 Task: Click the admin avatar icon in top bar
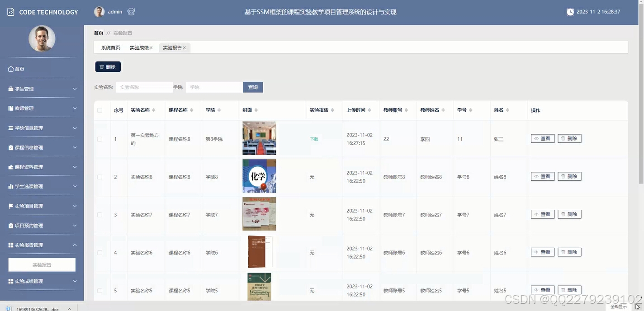tap(99, 11)
